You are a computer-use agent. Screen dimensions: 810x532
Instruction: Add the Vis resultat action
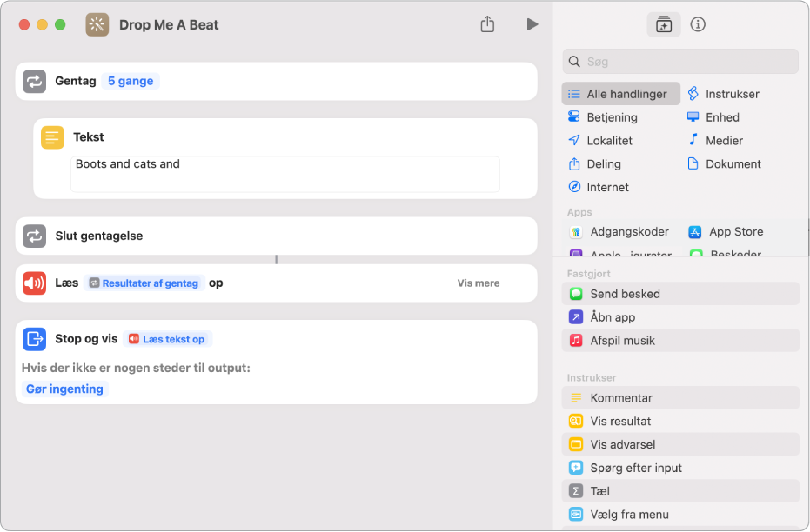(x=680, y=421)
